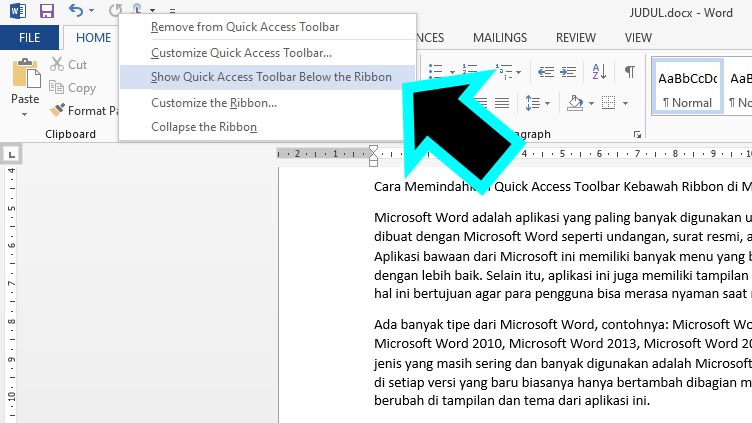Click the Hanging Indent marker on ruler
Screen dimensions: 752x423
(x=373, y=158)
